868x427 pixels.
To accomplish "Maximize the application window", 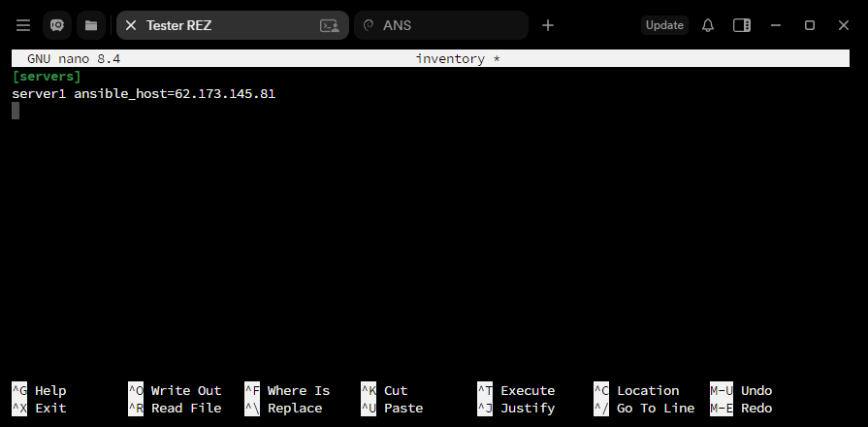I will [x=809, y=25].
